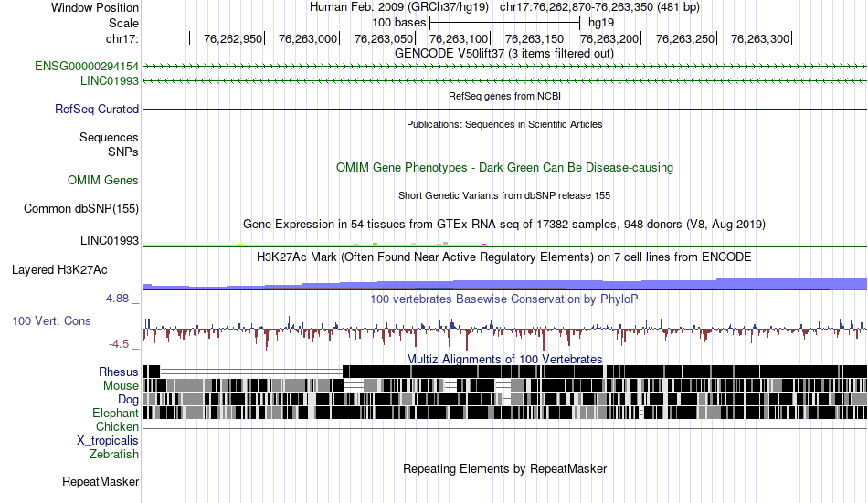Click the 76,262,950 ruler position

[x=233, y=38]
